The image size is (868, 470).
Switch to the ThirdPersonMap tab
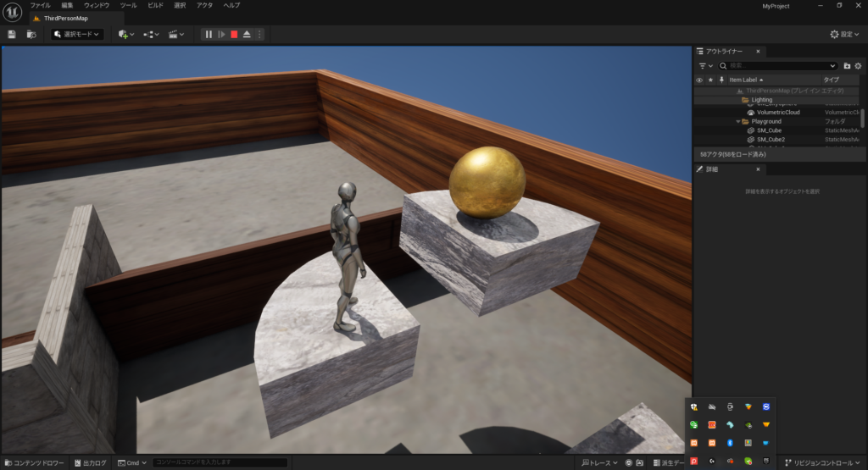(x=64, y=18)
